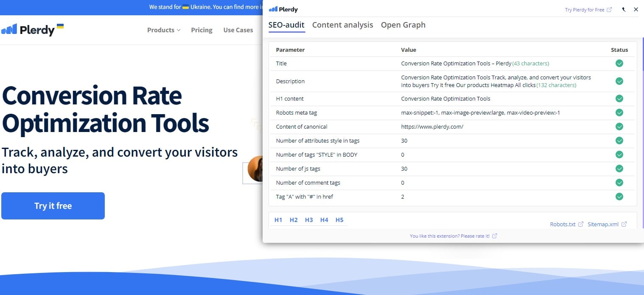Click the green '(132 characters)' count
Image resolution: width=644 pixels, height=295 pixels.
coord(556,85)
